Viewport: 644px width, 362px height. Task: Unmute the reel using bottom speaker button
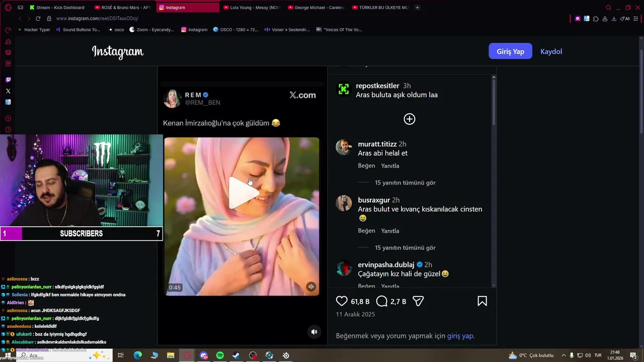pyautogui.click(x=314, y=332)
